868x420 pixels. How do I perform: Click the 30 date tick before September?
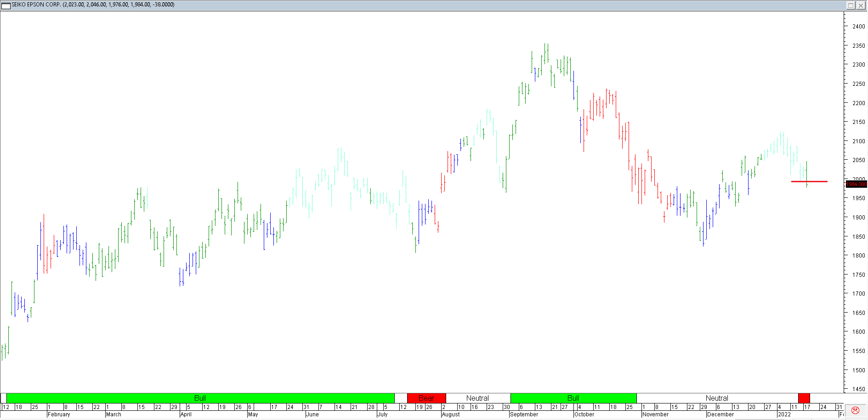507,407
